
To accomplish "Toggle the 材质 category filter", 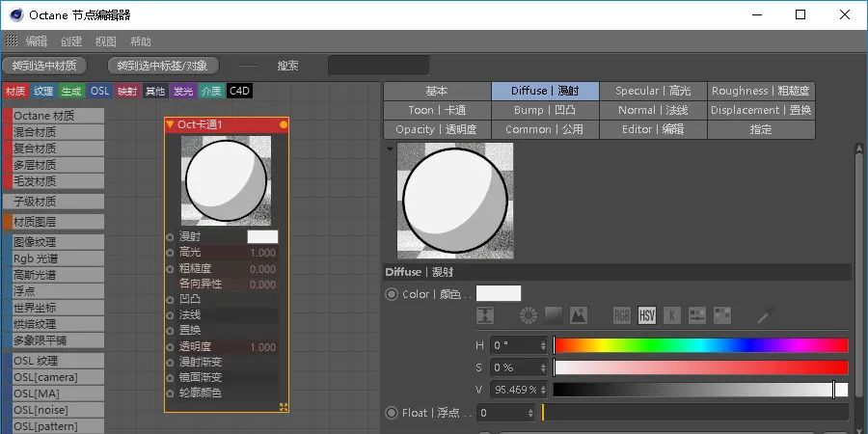I will tap(15, 92).
